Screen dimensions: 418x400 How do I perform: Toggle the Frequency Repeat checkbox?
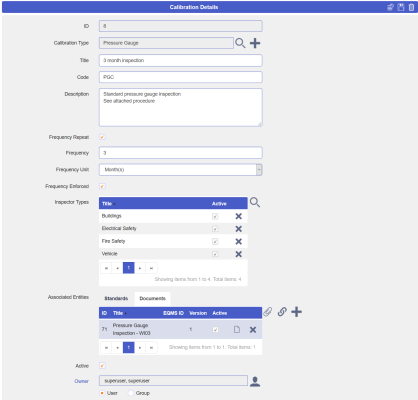102,137
